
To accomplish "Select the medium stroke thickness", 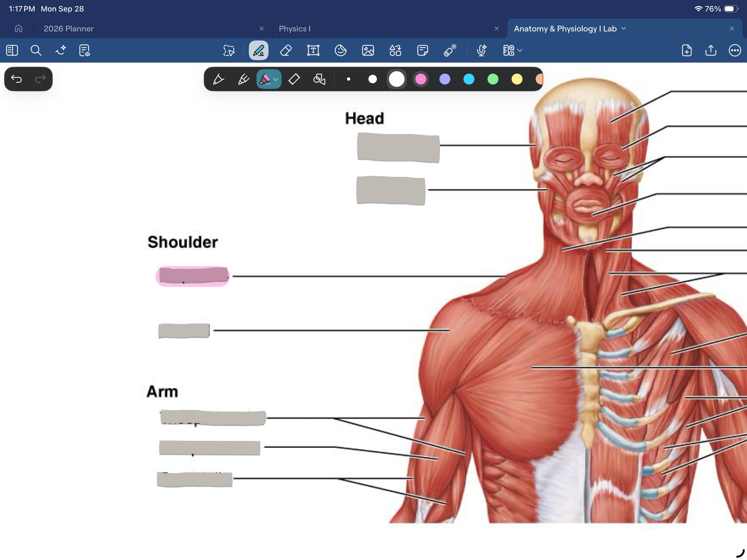I will tap(372, 79).
